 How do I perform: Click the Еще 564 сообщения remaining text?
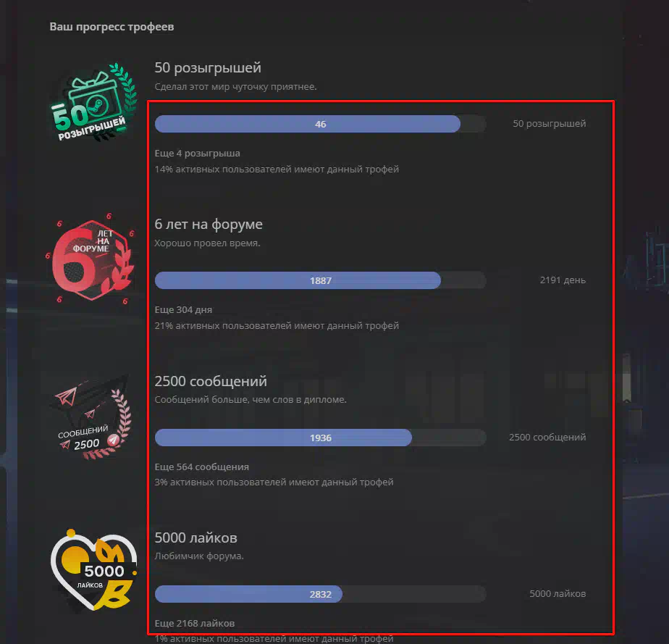point(202,467)
